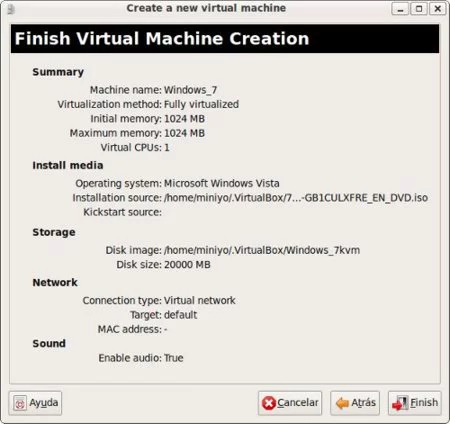Click the Cancelar button text
This screenshot has width=450, height=424.
(x=298, y=403)
